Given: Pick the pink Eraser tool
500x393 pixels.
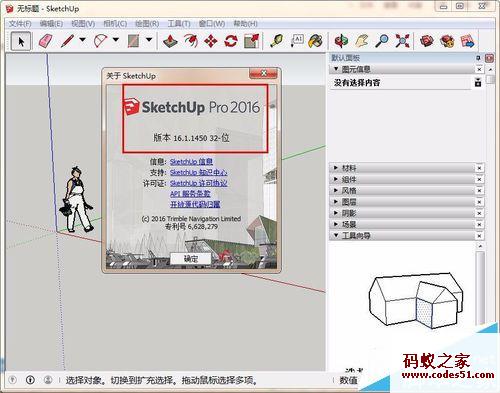Looking at the screenshot, I should coord(46,41).
